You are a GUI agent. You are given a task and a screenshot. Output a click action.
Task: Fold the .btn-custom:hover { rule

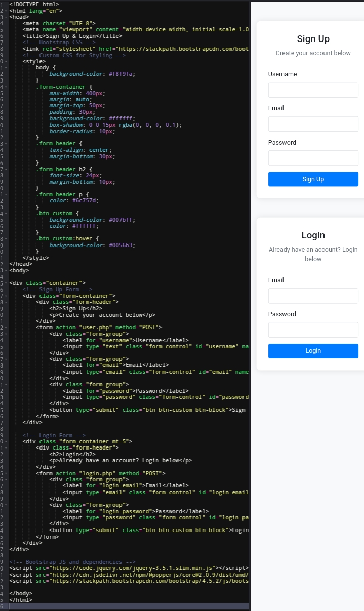point(6,238)
